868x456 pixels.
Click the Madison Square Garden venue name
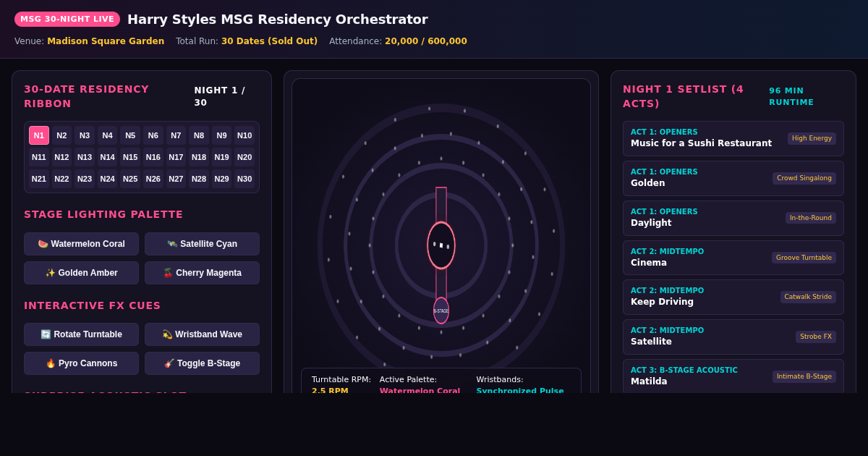106,41
